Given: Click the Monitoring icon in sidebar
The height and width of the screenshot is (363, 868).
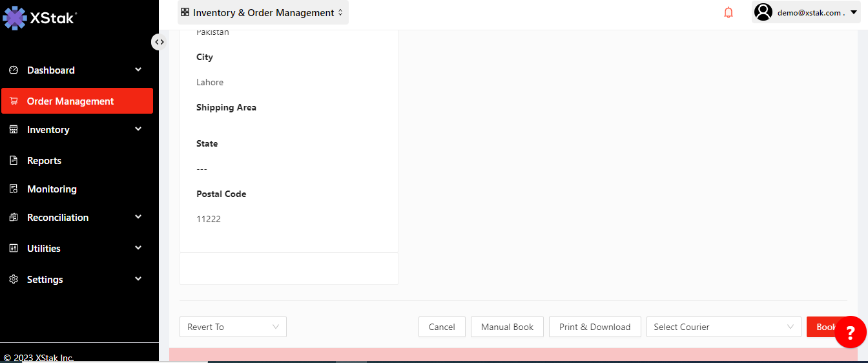Looking at the screenshot, I should click(14, 189).
